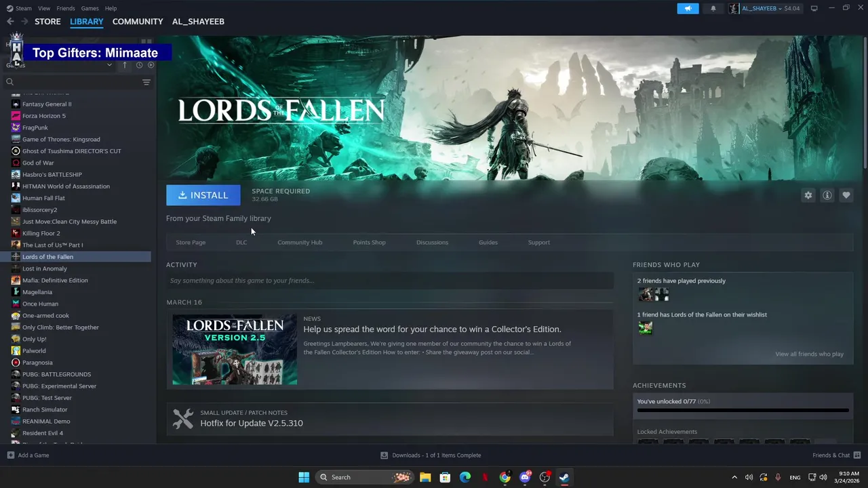Open the Friends menu
Image resolution: width=868 pixels, height=488 pixels.
click(66, 8)
